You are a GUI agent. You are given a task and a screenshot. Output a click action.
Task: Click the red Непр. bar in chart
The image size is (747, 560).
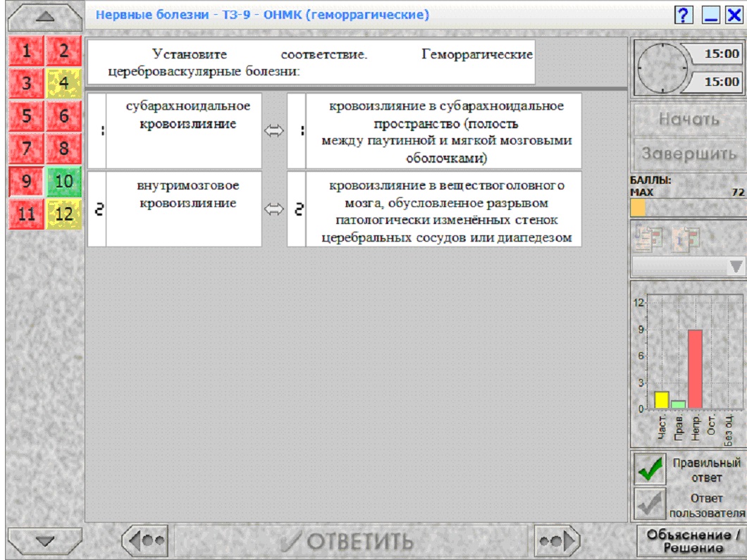coord(695,369)
